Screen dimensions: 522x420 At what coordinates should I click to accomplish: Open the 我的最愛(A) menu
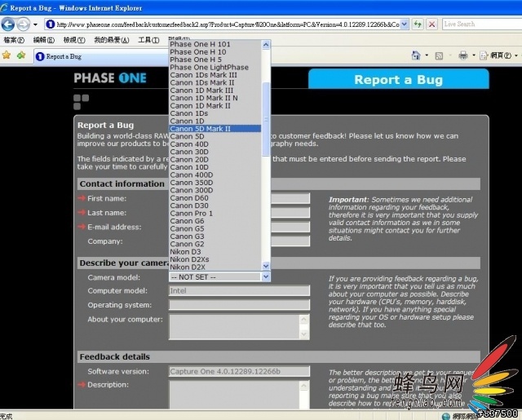click(x=111, y=40)
